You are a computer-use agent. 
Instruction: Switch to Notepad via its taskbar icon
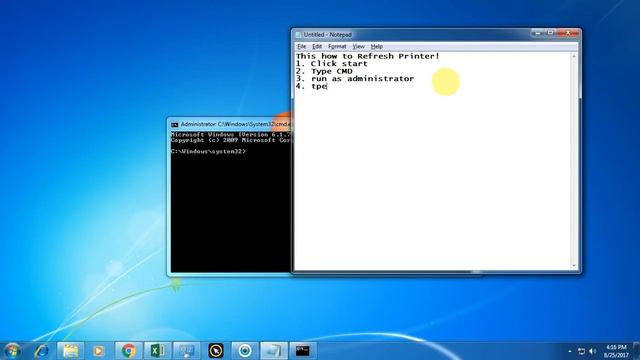[x=274, y=351]
